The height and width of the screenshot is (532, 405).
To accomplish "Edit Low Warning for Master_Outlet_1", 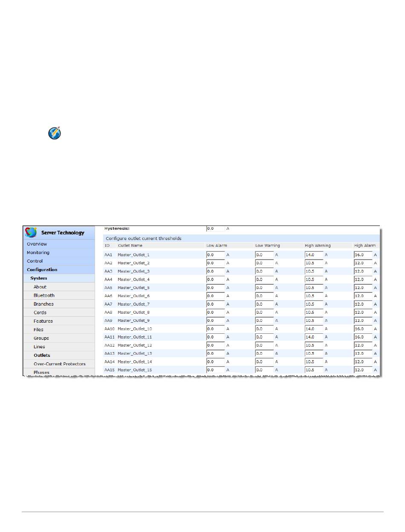I will [x=264, y=255].
